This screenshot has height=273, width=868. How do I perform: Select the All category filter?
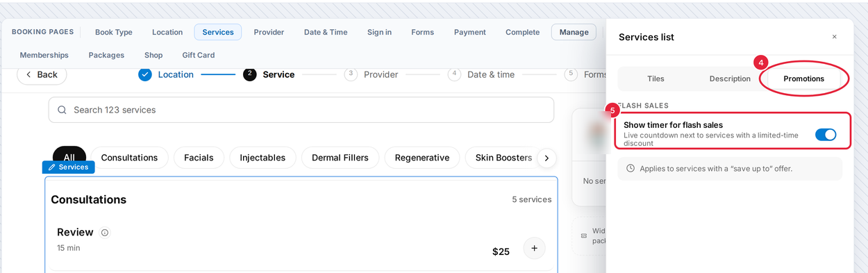[69, 158]
